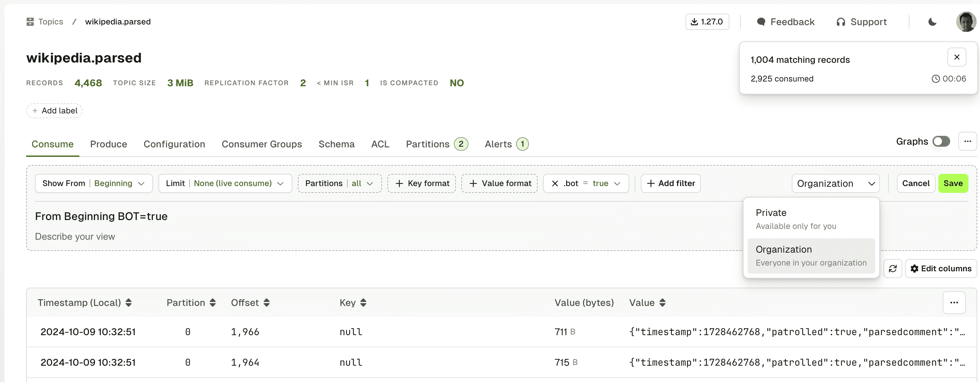Click the Describe your view field
980x382 pixels.
75,237
